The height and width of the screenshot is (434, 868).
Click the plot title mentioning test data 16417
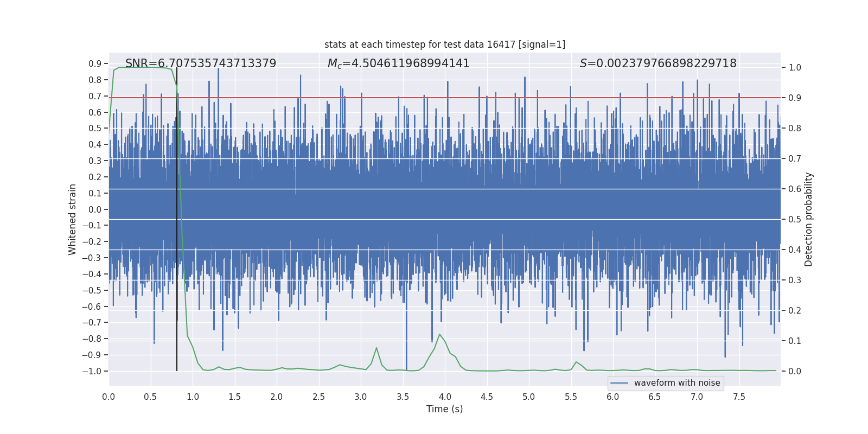(x=445, y=44)
